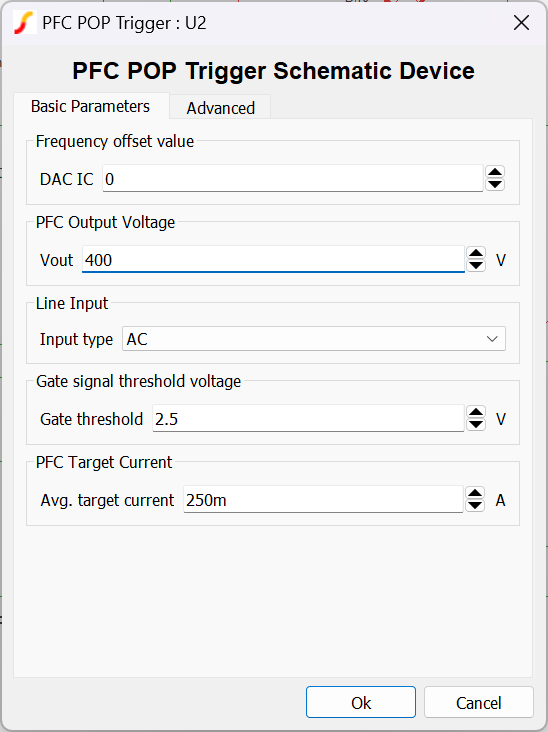The height and width of the screenshot is (732, 548).
Task: Select the Gate threshold field showing 2.5
Action: pyautogui.click(x=308, y=419)
